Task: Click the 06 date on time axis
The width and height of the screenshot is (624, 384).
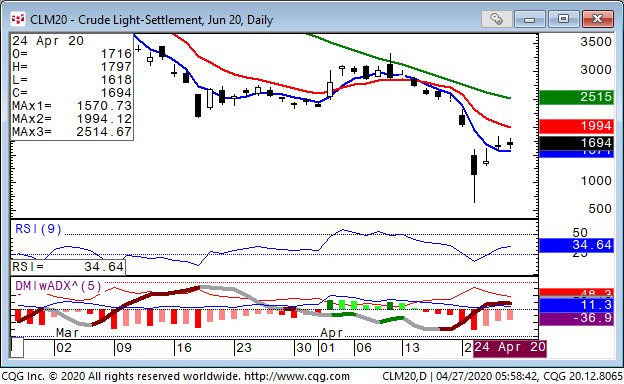Action: pos(364,348)
